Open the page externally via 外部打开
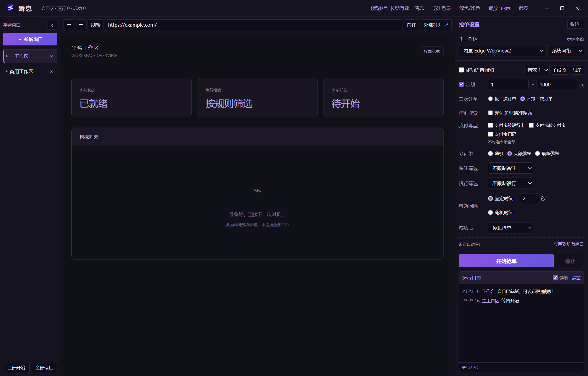The image size is (588, 376). 436,25
